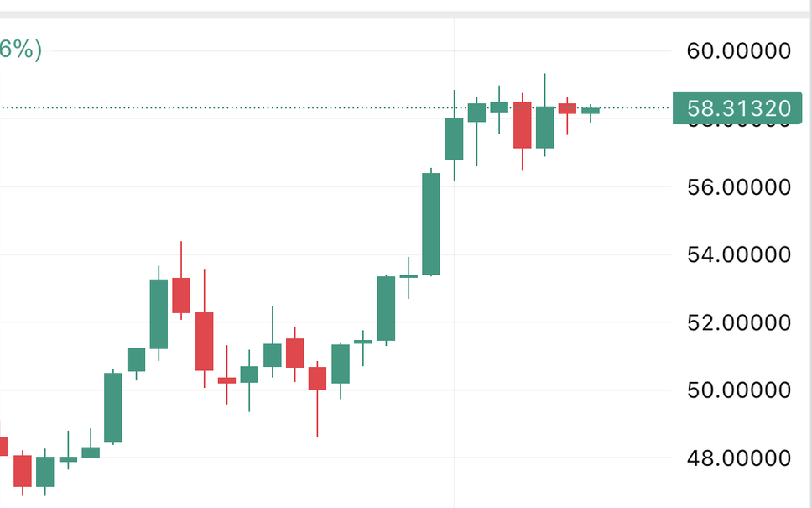Select the green candle spanning 48.5 to 50.5

point(113,407)
